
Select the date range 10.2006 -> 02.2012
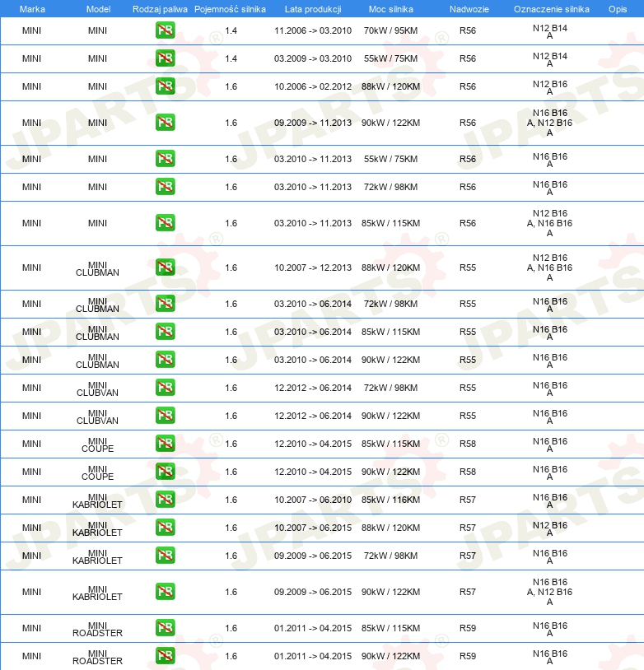tap(313, 86)
